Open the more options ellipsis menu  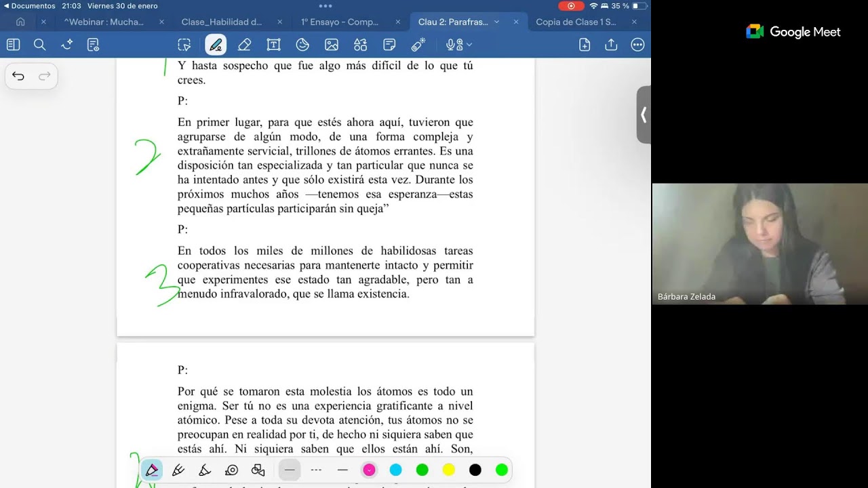coord(637,45)
